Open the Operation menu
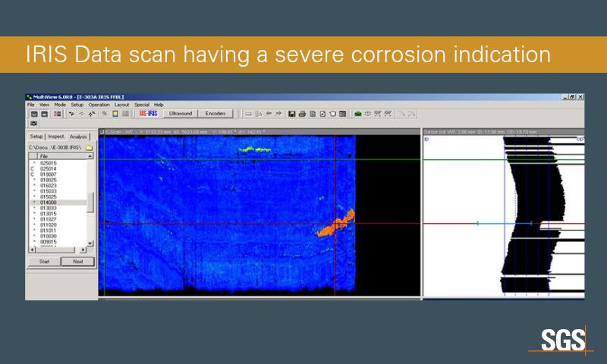 [99, 105]
